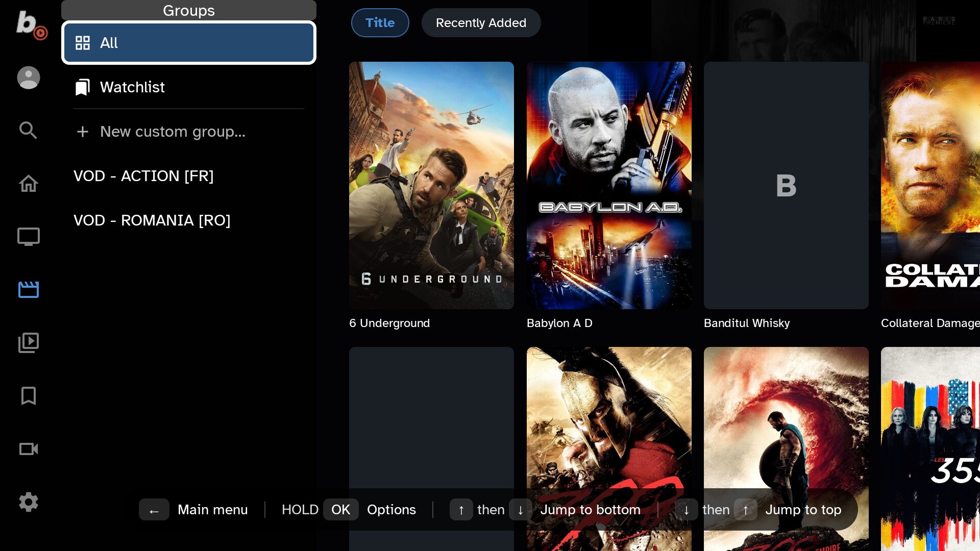
Task: Open the Banditul Whisky placeholder poster
Action: coord(786,185)
